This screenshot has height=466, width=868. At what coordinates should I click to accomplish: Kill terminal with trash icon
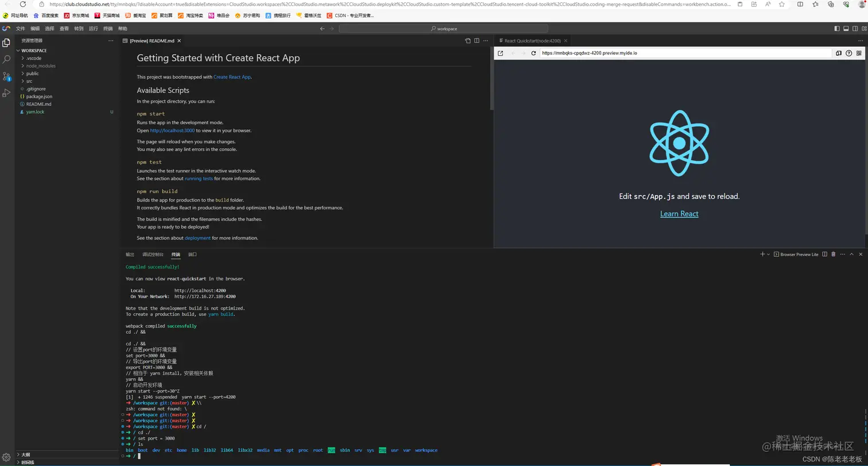pos(834,254)
